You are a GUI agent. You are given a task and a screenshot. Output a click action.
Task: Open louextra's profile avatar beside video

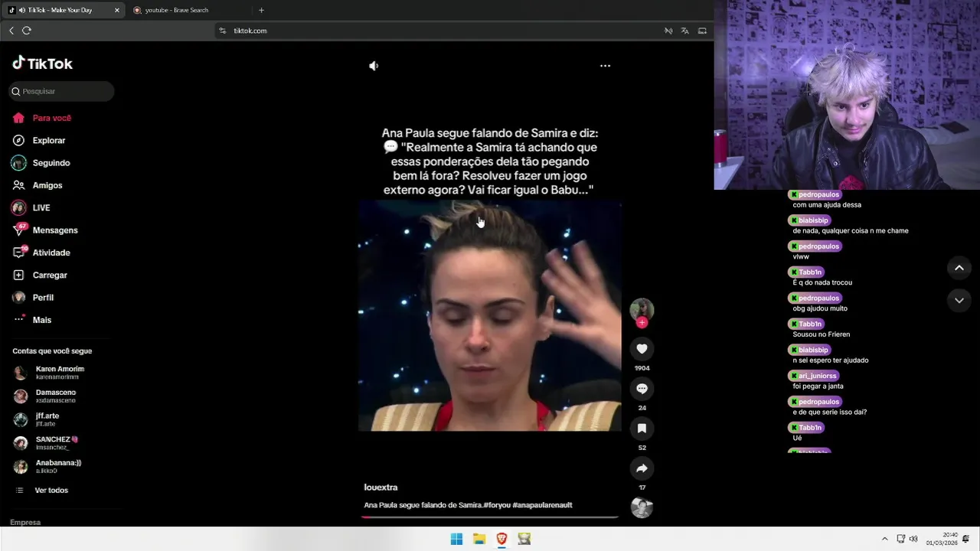[642, 309]
